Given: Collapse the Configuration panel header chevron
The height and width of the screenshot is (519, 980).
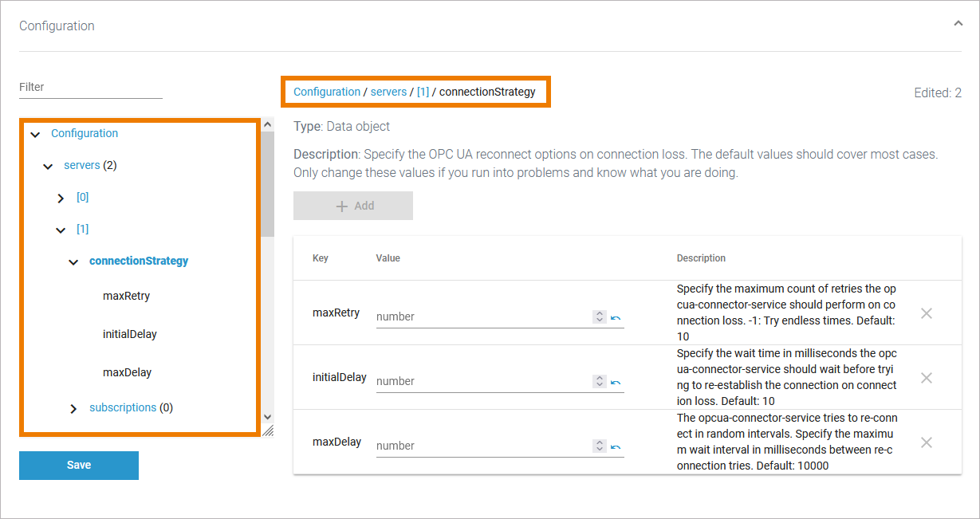Looking at the screenshot, I should tap(958, 24).
